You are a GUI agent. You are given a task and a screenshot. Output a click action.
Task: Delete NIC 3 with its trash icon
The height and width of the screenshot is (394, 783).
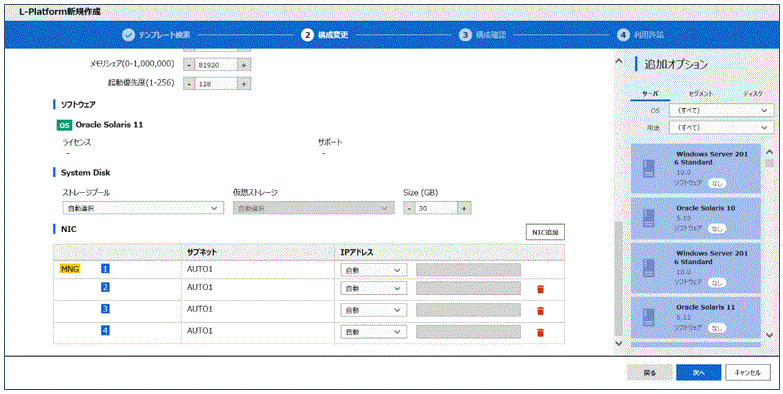click(x=540, y=311)
